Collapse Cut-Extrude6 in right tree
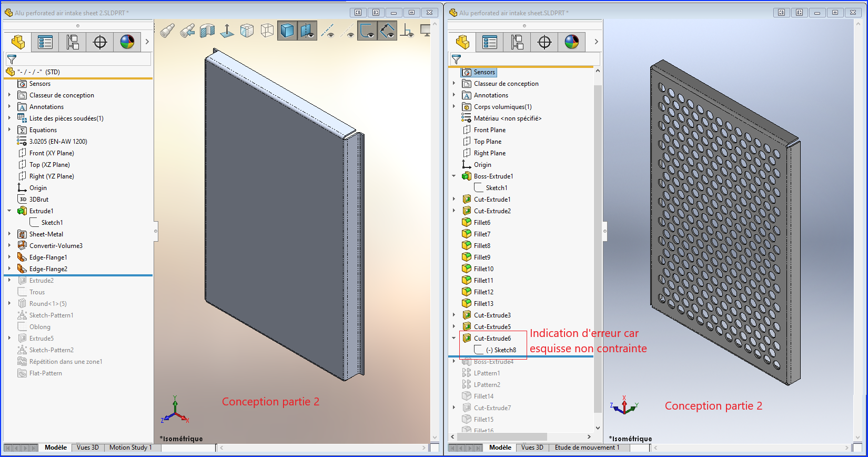This screenshot has width=868, height=457. coord(454,339)
